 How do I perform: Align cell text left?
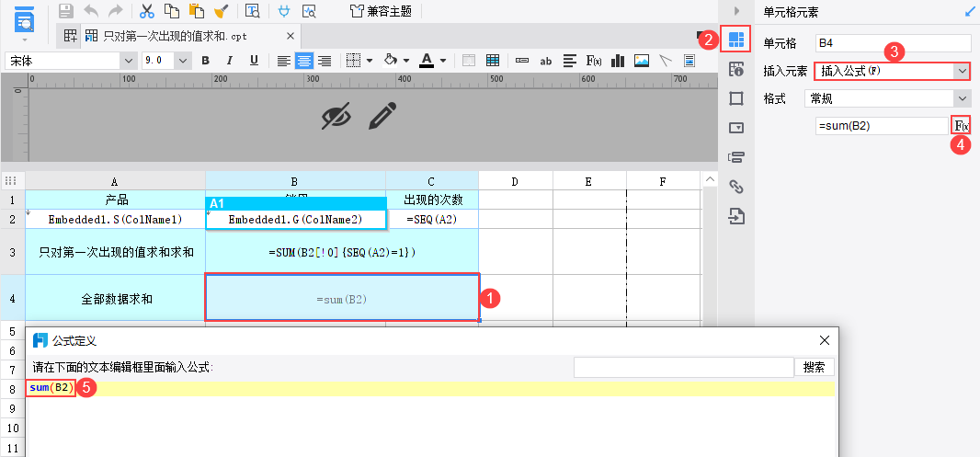284,60
